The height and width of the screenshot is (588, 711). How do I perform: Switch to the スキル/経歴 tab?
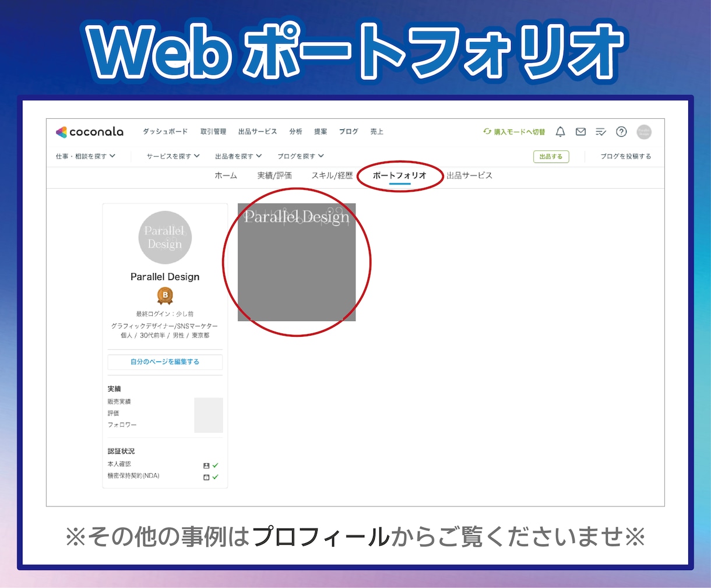pyautogui.click(x=332, y=175)
